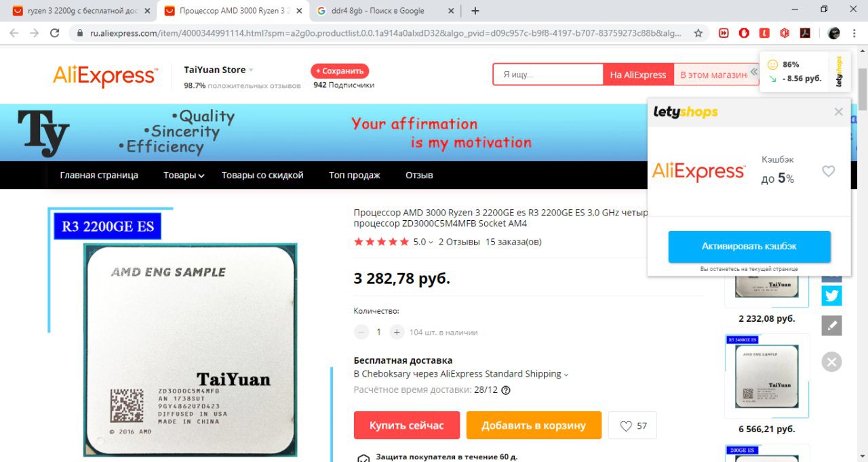Open a new browser tab
Image resolution: width=868 pixels, height=462 pixels.
pos(475,11)
